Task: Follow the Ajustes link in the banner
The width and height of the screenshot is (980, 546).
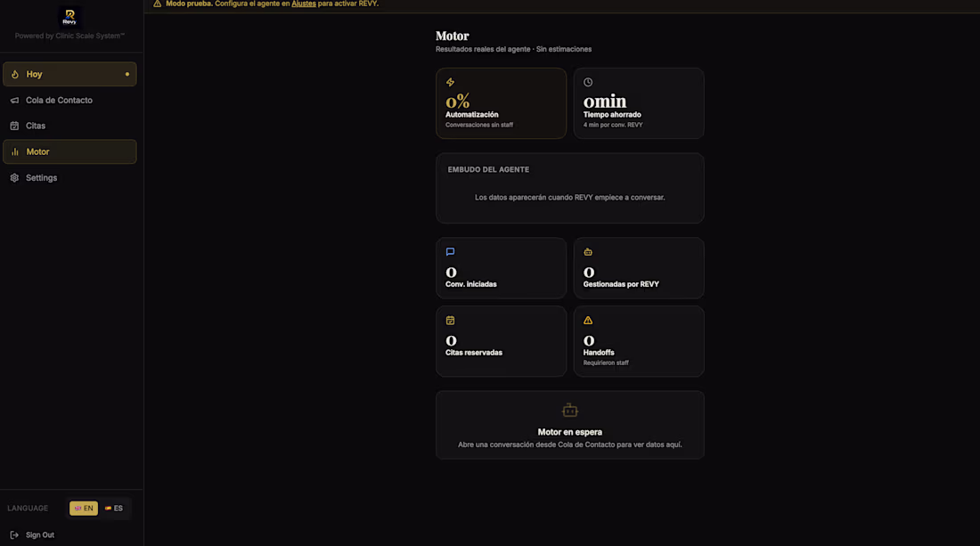Action: pyautogui.click(x=304, y=4)
